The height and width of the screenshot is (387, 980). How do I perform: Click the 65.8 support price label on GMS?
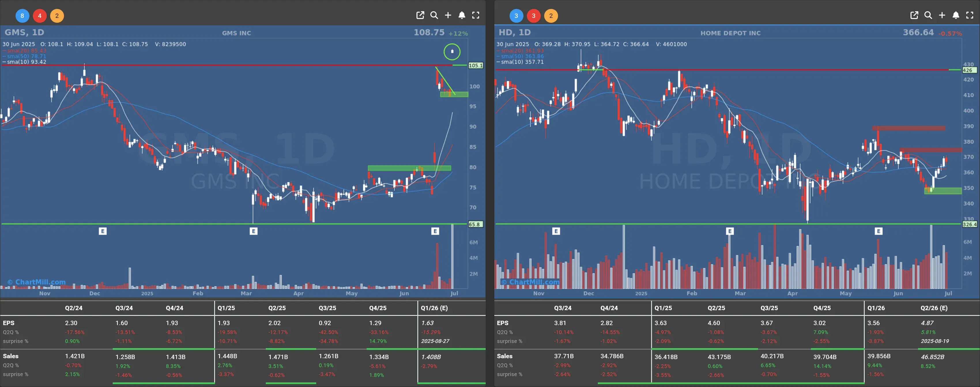pos(476,224)
